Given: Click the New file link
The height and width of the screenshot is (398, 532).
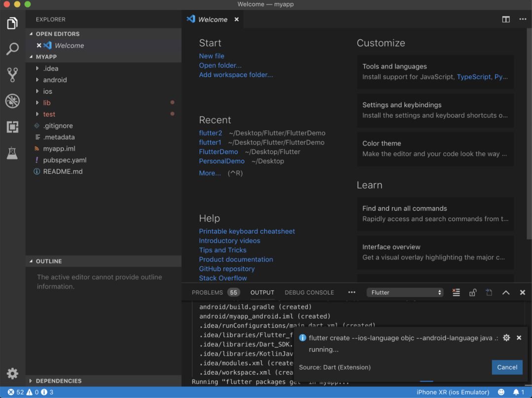Looking at the screenshot, I should click(x=212, y=56).
